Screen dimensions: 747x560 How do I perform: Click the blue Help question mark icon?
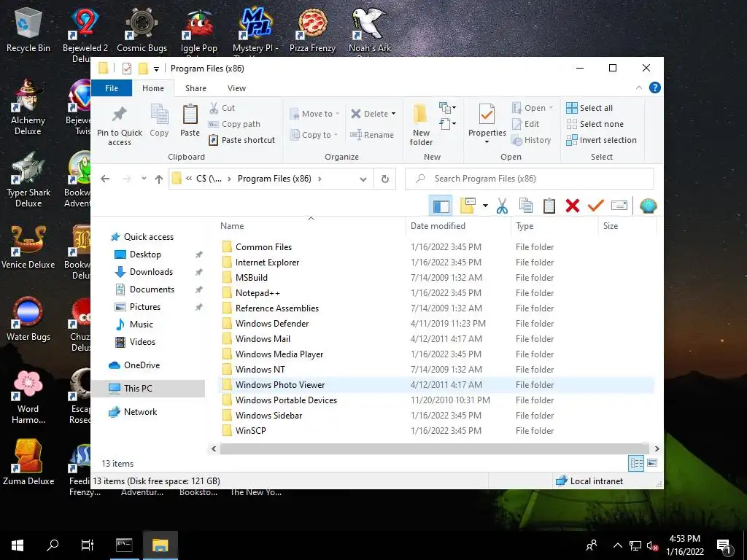tap(655, 87)
